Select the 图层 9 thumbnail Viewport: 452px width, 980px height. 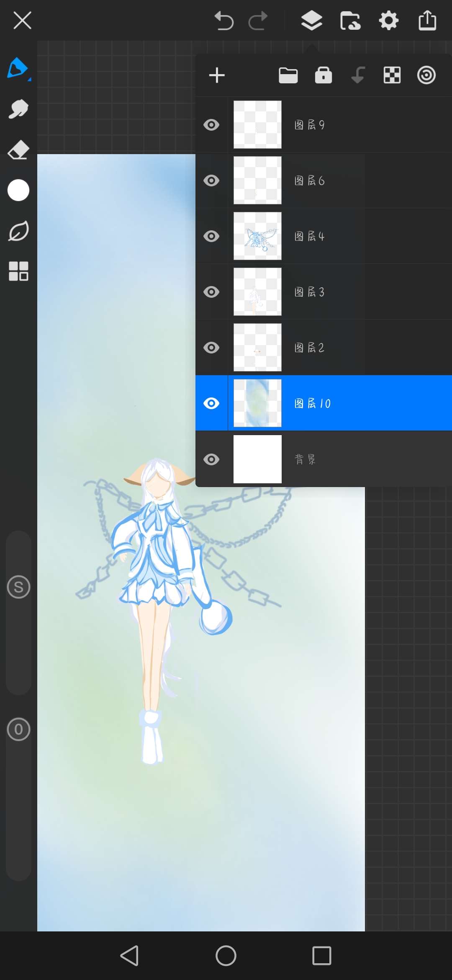(257, 125)
